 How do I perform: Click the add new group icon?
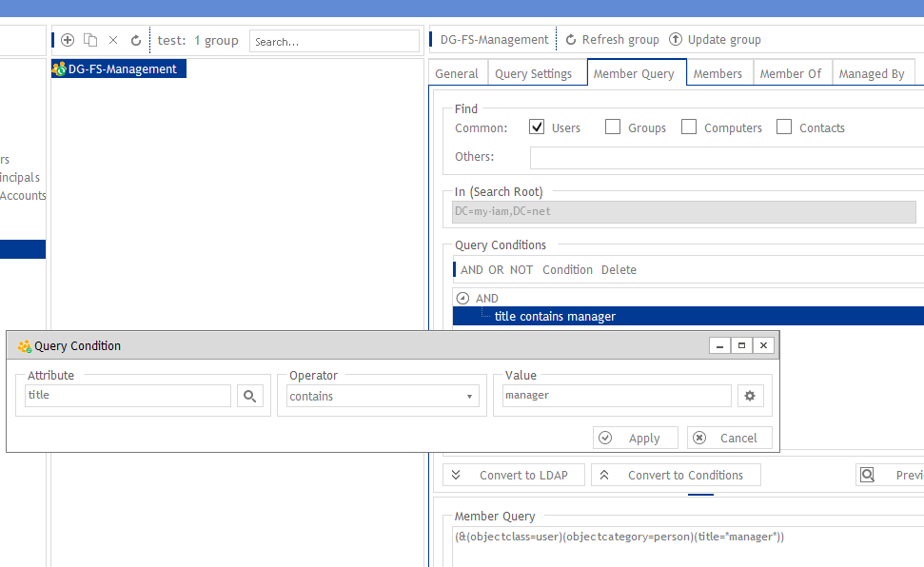click(x=67, y=40)
